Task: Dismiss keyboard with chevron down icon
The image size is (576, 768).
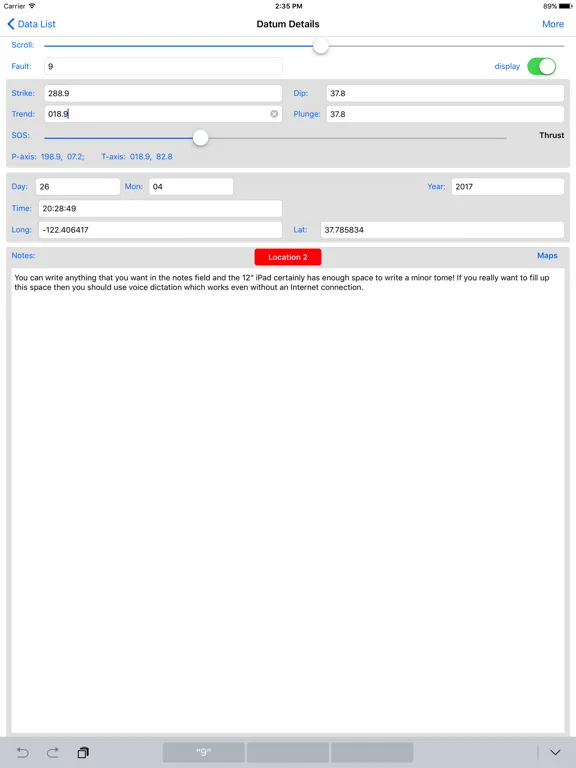Action: 555,752
